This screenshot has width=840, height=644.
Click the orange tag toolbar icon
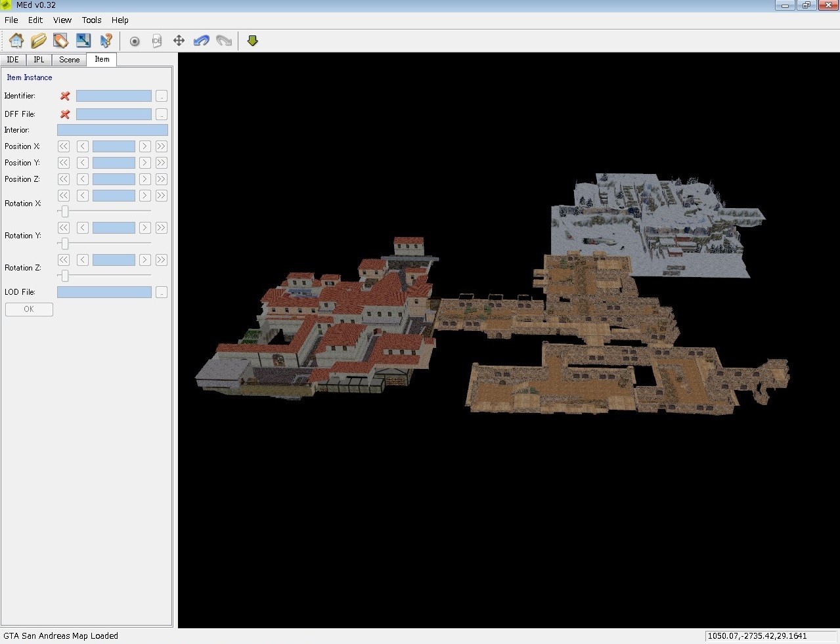coord(61,41)
